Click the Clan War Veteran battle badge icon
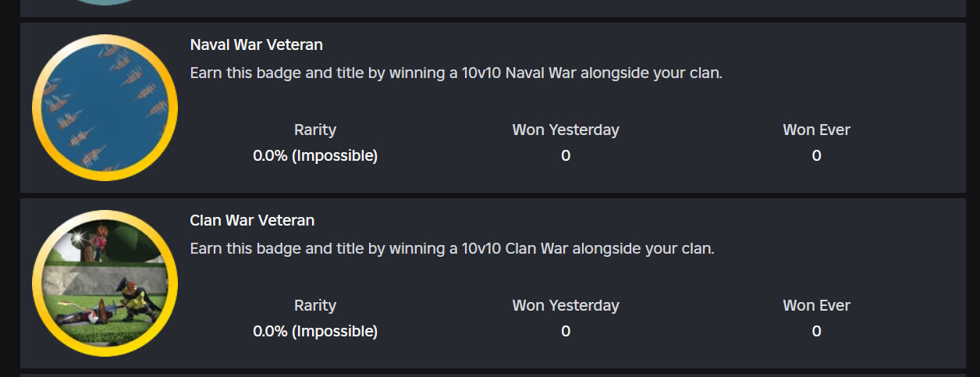 [x=105, y=283]
